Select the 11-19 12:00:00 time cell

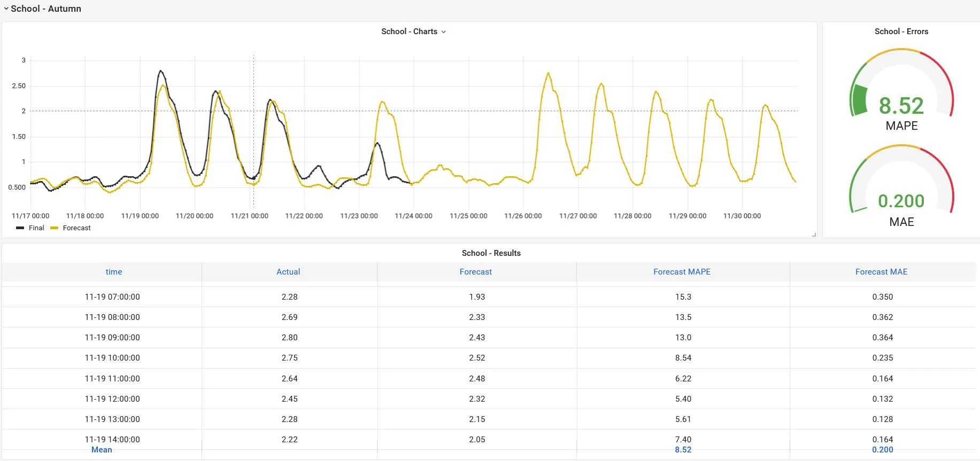coord(112,399)
